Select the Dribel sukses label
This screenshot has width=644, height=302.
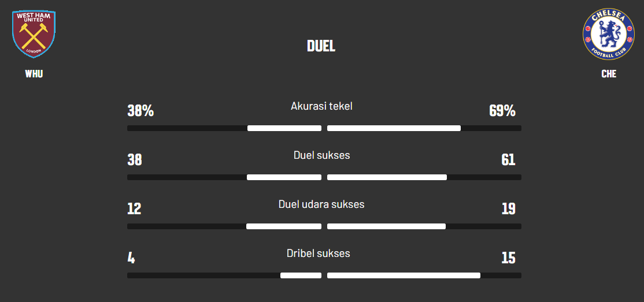coord(319,253)
